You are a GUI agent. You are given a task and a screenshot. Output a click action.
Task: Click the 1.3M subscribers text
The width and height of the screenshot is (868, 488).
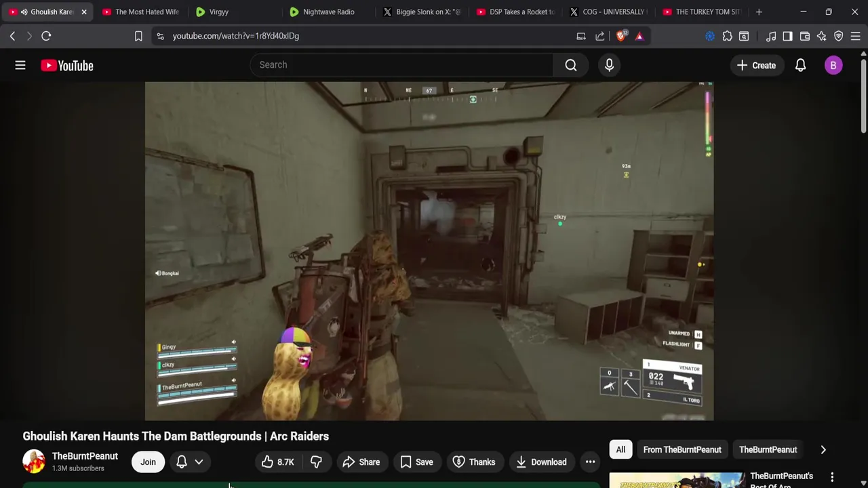coord(78,468)
